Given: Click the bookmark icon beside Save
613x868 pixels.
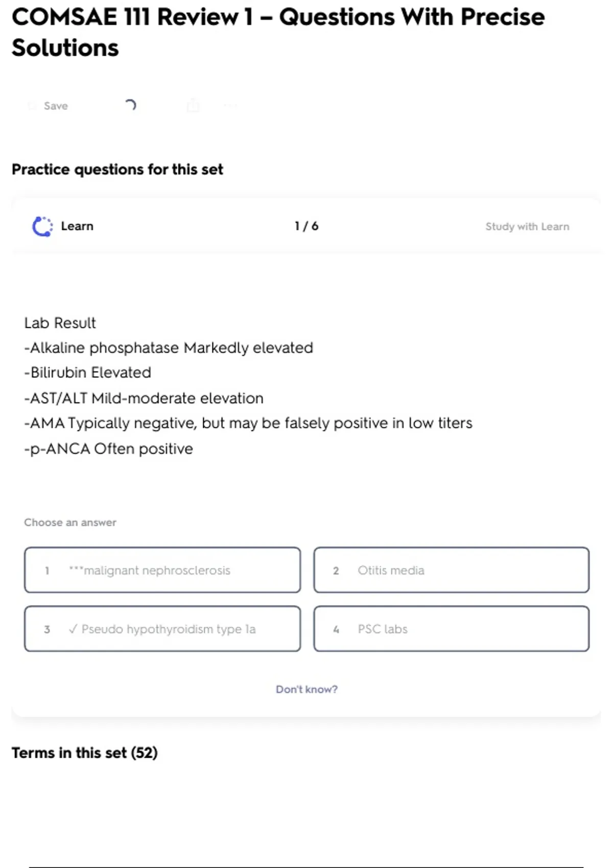Looking at the screenshot, I should (32, 106).
